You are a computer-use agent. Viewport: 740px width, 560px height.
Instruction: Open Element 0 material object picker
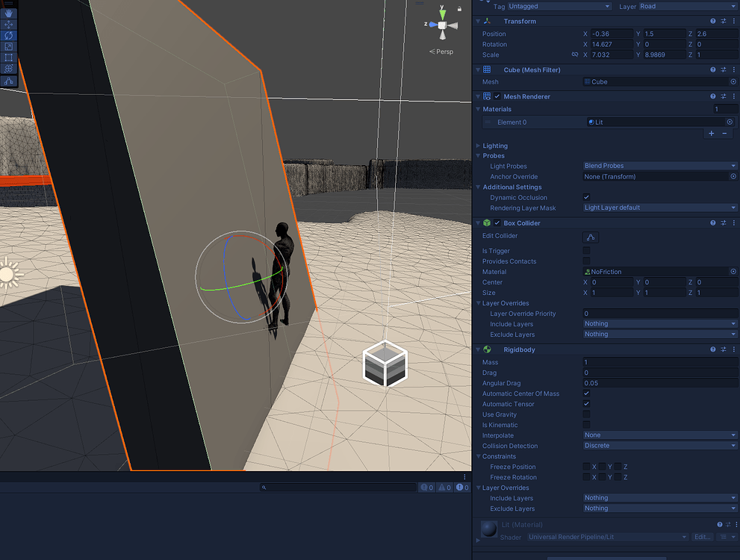(730, 122)
